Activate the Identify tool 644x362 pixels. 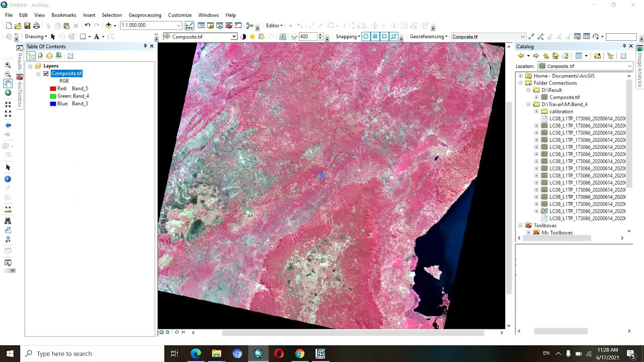point(8,179)
